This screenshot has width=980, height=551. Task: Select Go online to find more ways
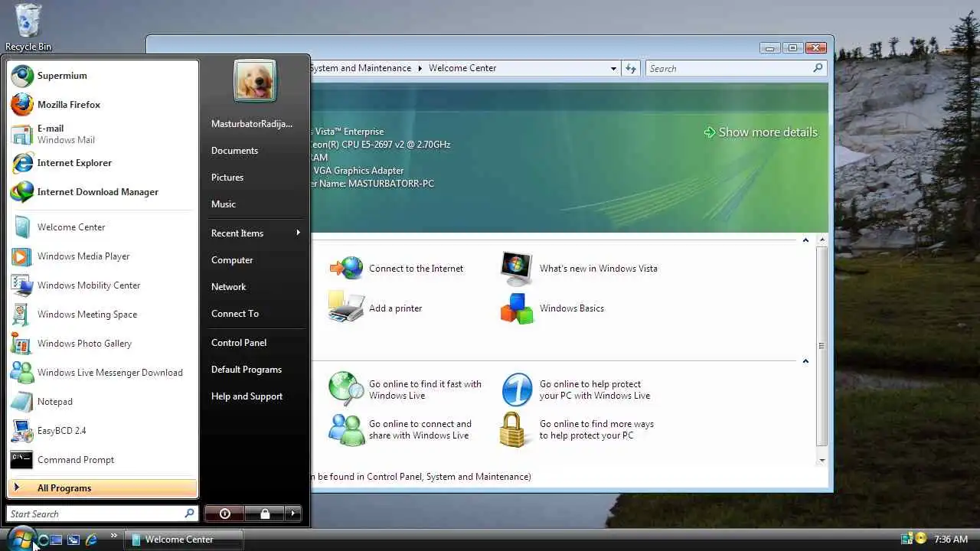point(577,429)
